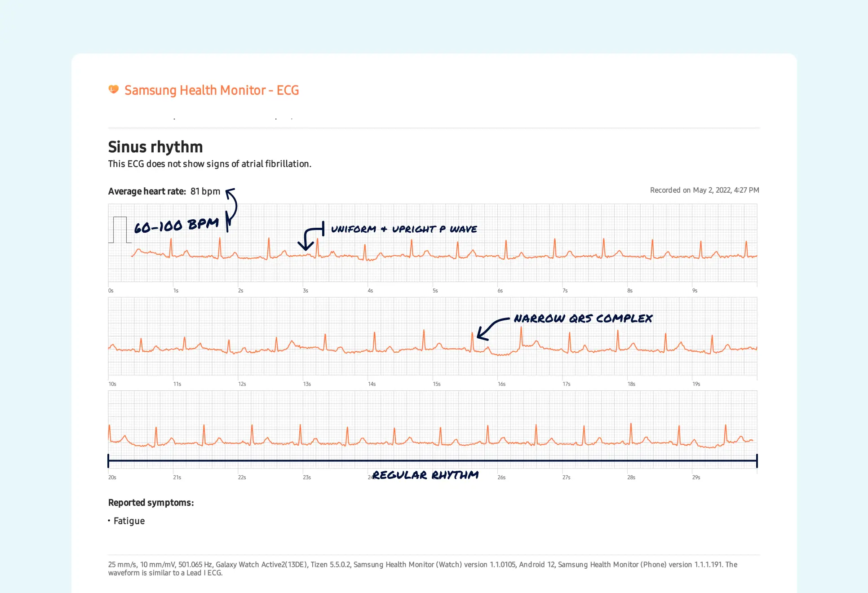Click the orange heart icon in the header
This screenshot has height=593, width=868.
[x=113, y=89]
